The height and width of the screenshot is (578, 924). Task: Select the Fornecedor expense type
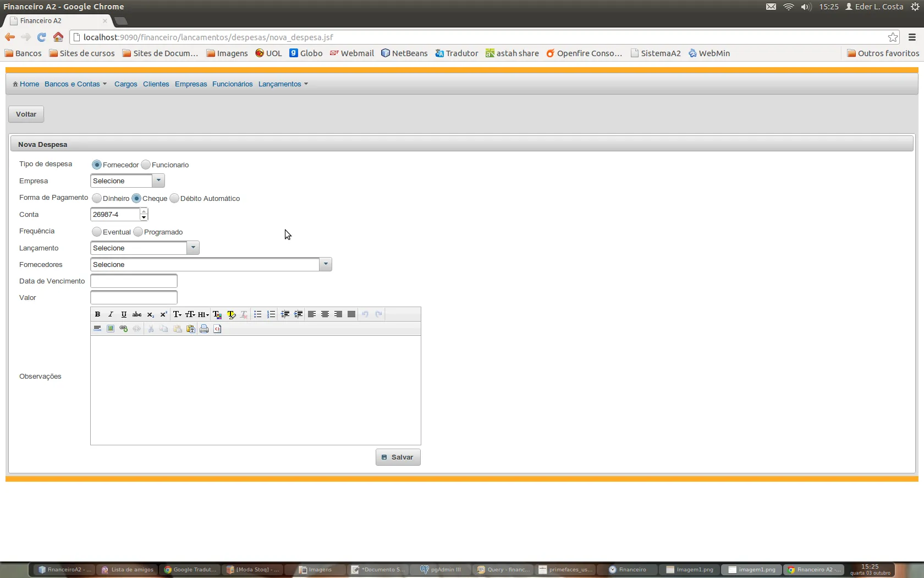pyautogui.click(x=97, y=165)
